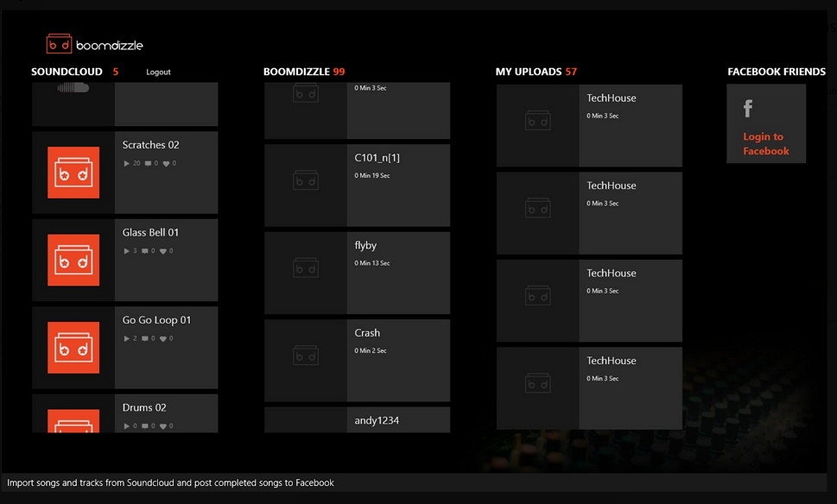Click comment icon on Go Go Loop 01
The image size is (837, 504).
(x=144, y=338)
